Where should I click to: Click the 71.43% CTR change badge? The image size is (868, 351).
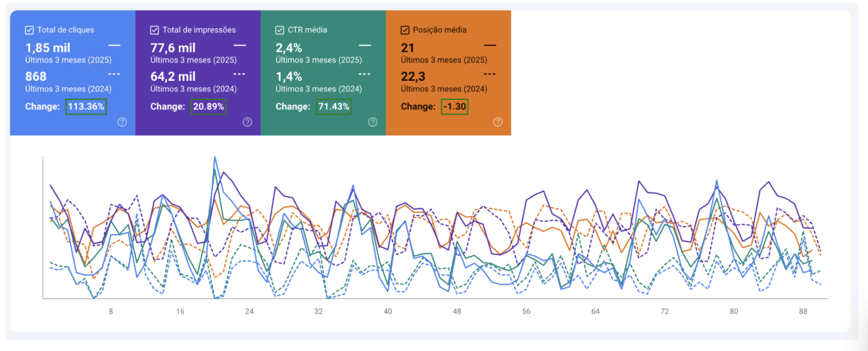(x=333, y=106)
